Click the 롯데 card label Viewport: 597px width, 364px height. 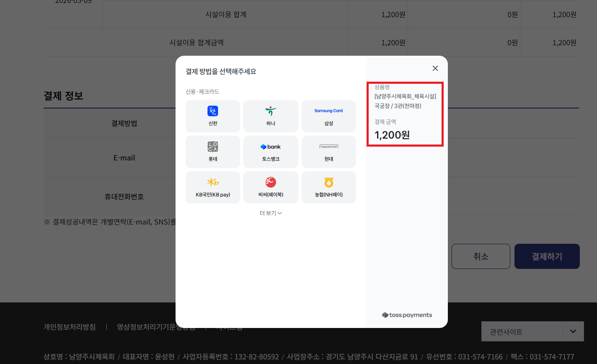coord(213,159)
